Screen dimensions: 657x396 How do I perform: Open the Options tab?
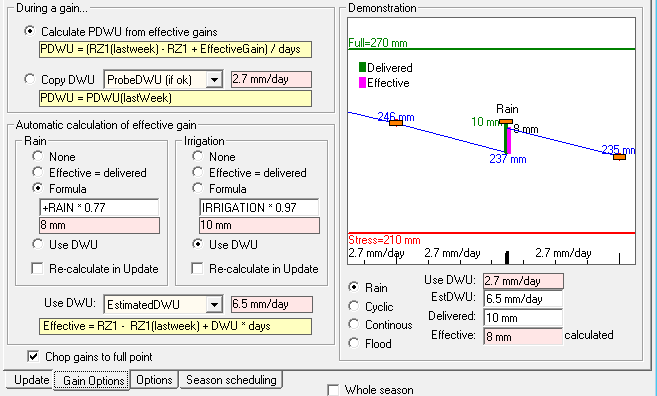pos(154,380)
